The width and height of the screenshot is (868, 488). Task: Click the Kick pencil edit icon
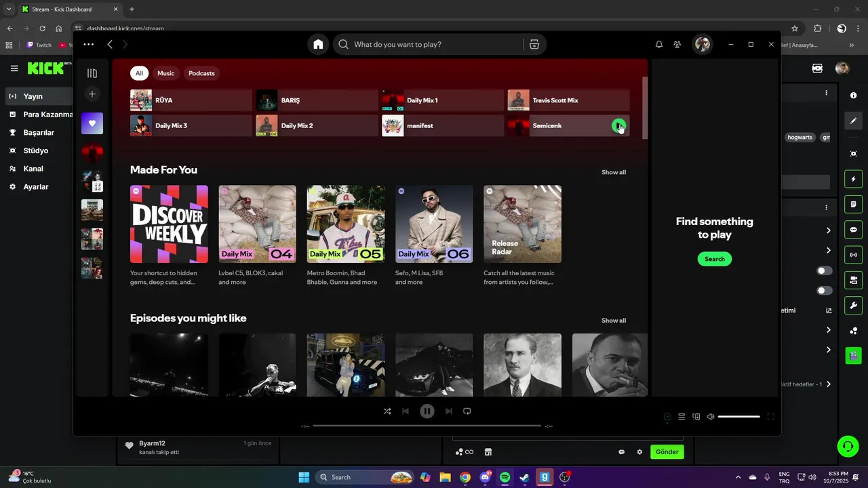854,121
